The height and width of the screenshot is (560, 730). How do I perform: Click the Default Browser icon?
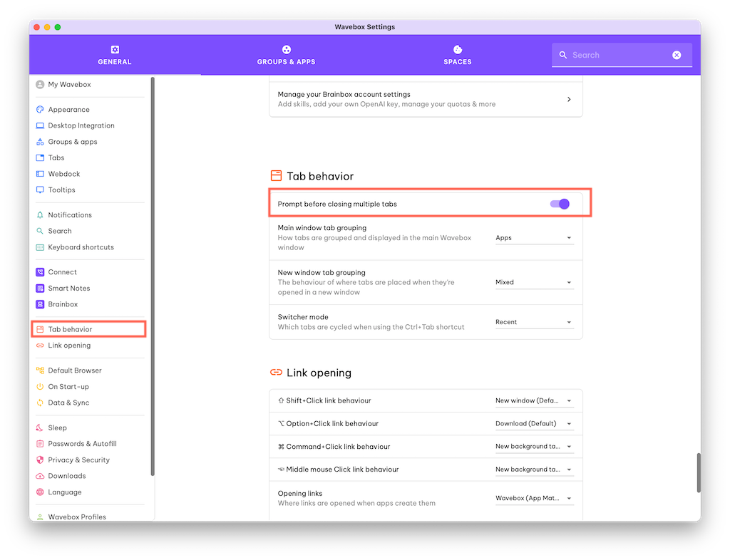(40, 370)
